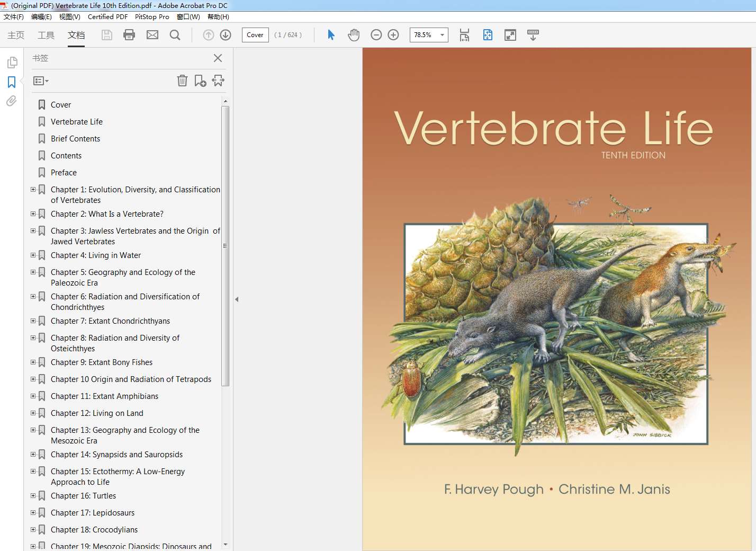Expand the Chapter 16: Turtles bookmark
This screenshot has height=551, width=756.
(x=33, y=496)
